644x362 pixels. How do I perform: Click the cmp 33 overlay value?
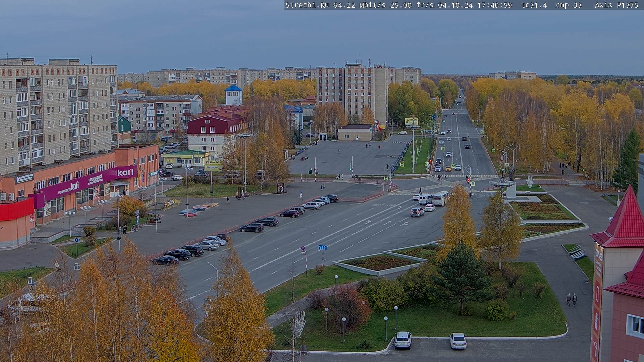coord(569,5)
